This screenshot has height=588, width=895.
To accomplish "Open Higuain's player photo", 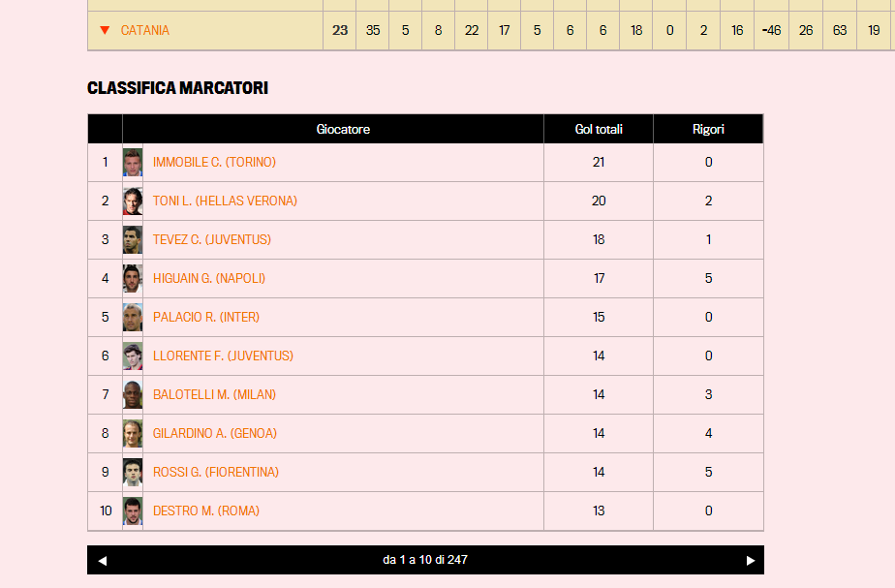I will (133, 279).
